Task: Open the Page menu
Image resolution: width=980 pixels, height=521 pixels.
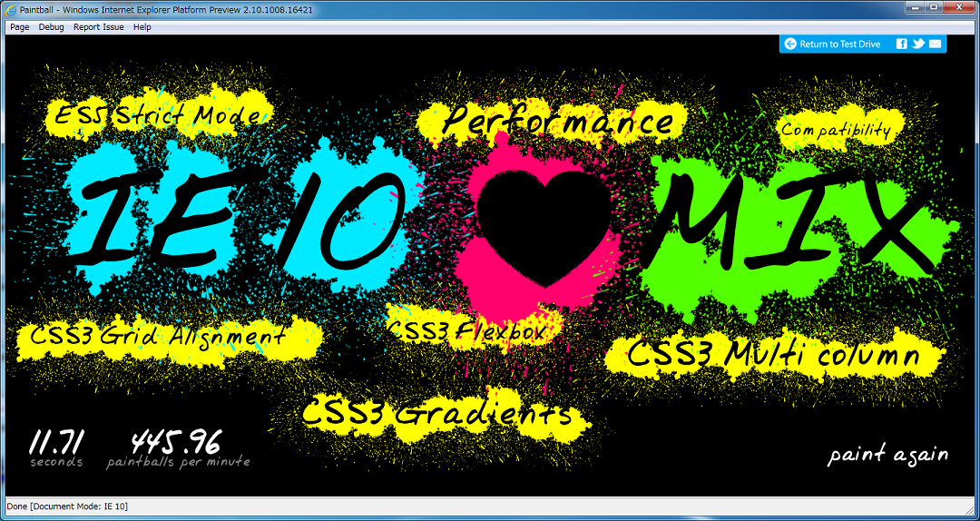Action: pyautogui.click(x=20, y=27)
